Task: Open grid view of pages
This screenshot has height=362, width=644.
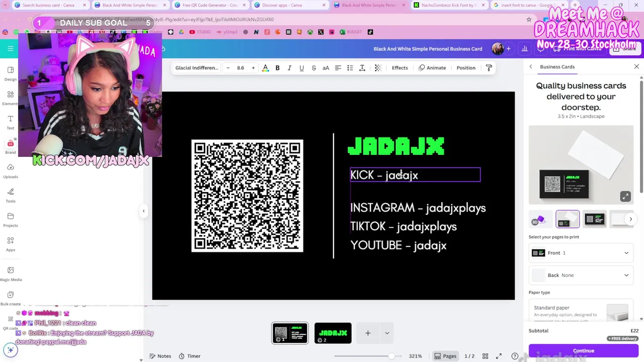Action: (485, 356)
